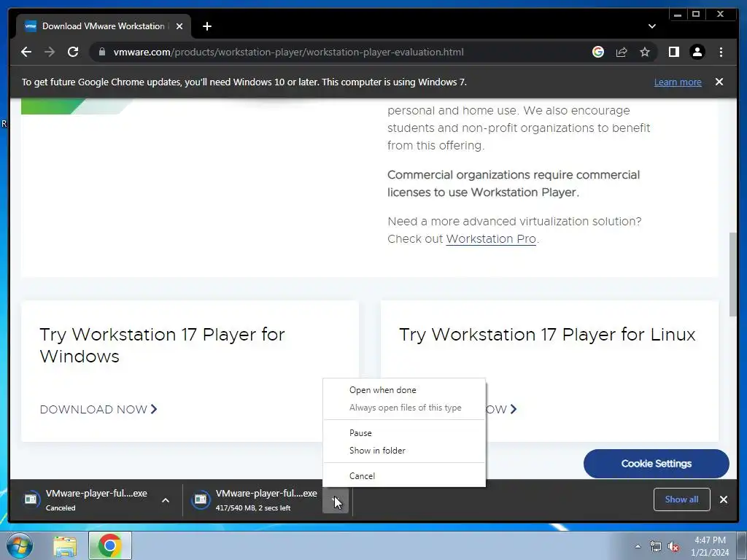Image resolution: width=747 pixels, height=560 pixels.
Task: Open the Windows Start menu
Action: pyautogui.click(x=20, y=545)
